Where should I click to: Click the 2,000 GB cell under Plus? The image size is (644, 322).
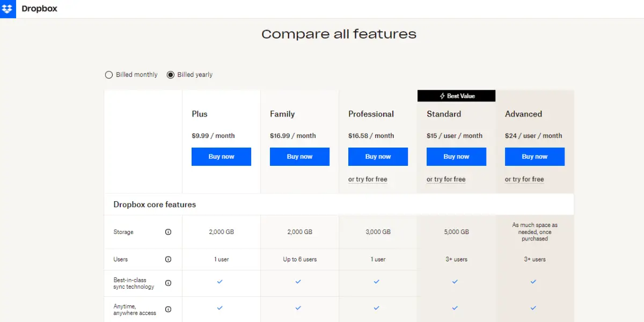point(221,232)
